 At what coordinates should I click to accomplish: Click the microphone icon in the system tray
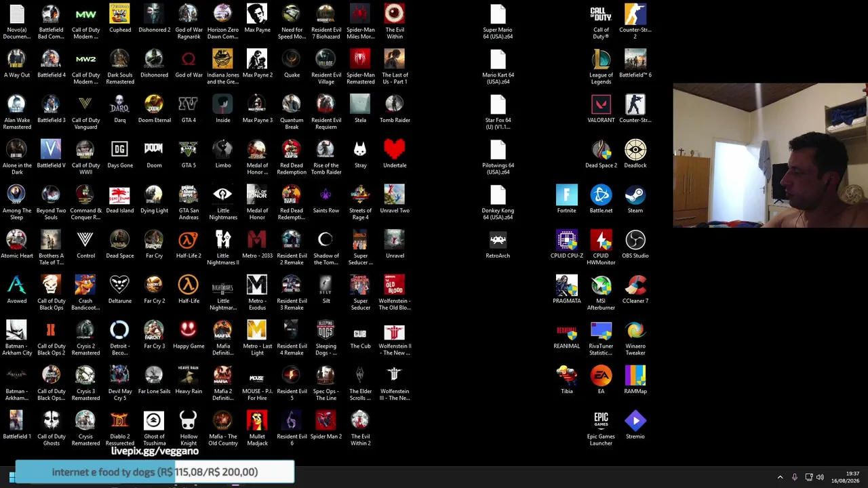pos(794,477)
